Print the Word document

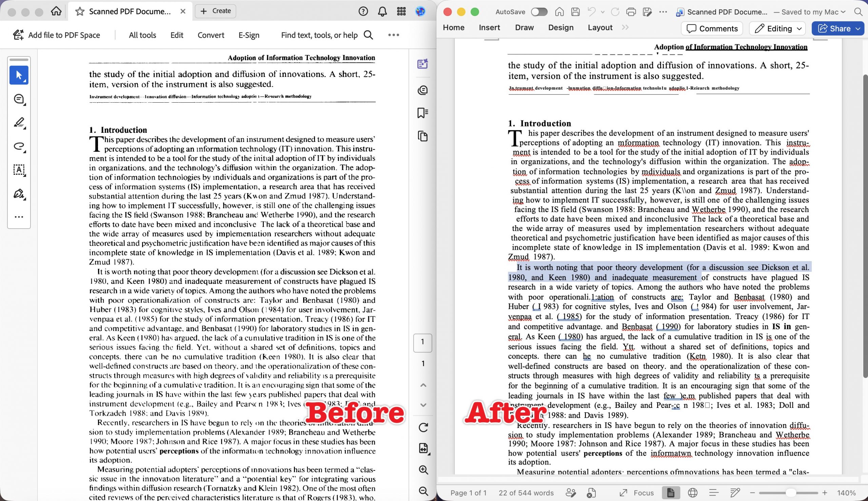[x=631, y=12]
